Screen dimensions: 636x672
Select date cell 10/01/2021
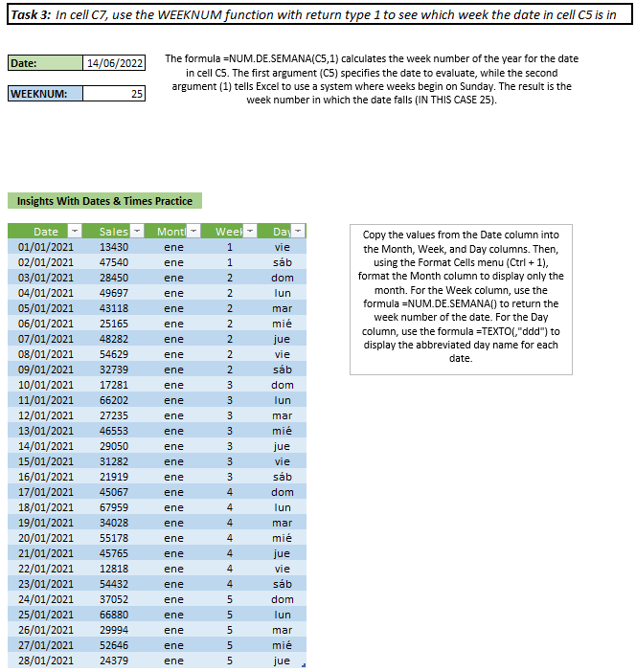click(45, 385)
